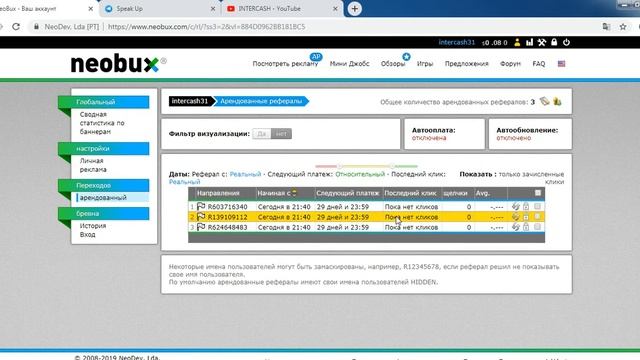Click the power logout icon
This screenshot has height=360, width=640.
[566, 42]
